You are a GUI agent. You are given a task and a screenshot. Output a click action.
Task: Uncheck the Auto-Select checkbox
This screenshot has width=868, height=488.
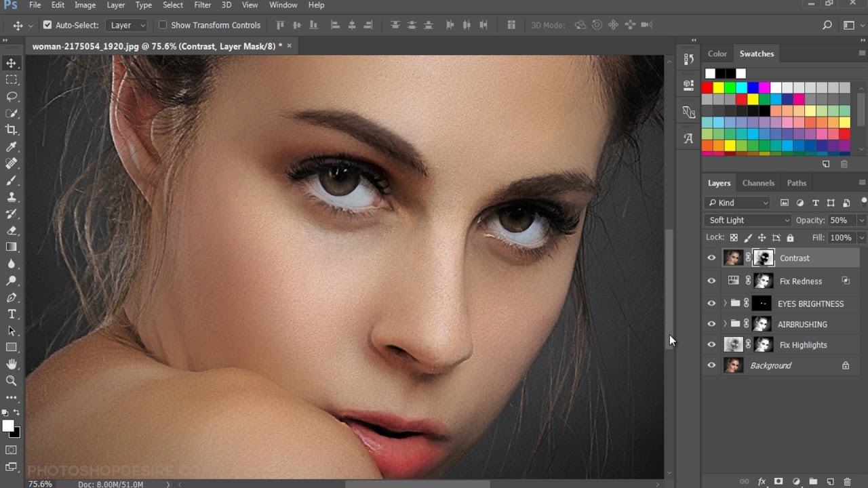(47, 25)
